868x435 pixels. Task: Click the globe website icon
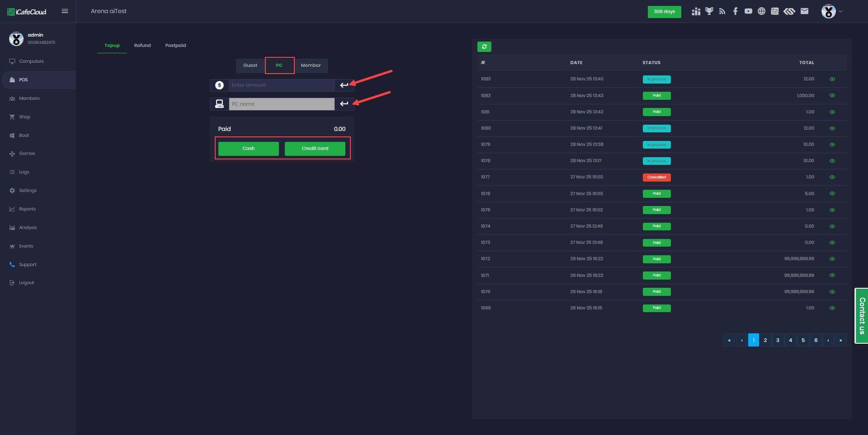(x=761, y=11)
